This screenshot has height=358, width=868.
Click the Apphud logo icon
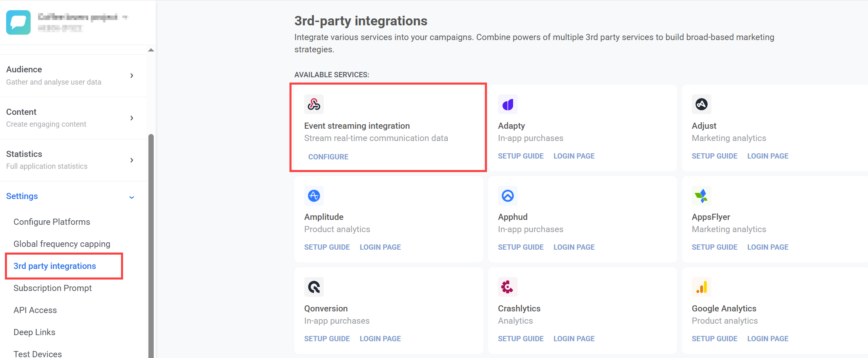[508, 196]
